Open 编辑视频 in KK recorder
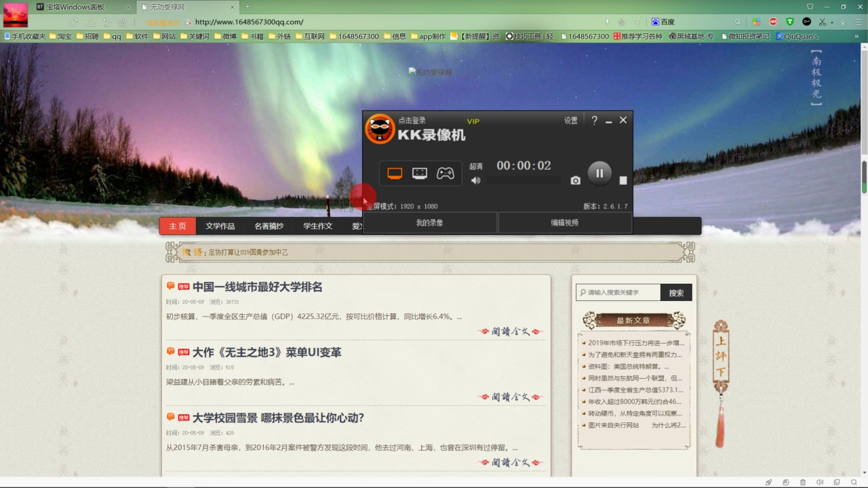The height and width of the screenshot is (488, 868). (565, 222)
